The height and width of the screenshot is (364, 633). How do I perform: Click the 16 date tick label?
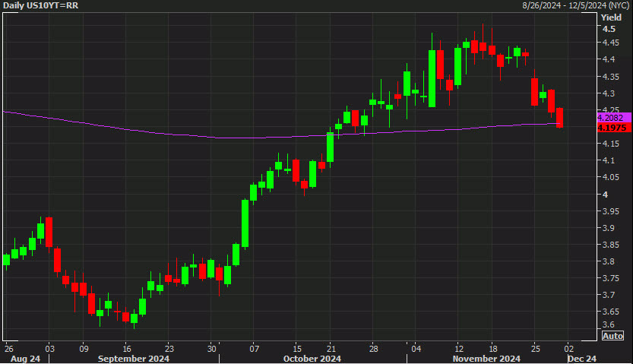pos(126,349)
